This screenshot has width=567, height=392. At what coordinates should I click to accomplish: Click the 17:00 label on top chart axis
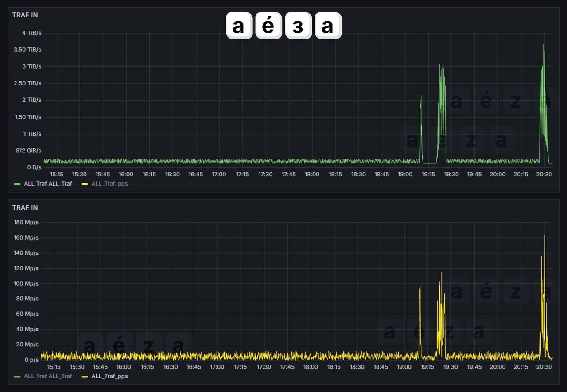[219, 174]
